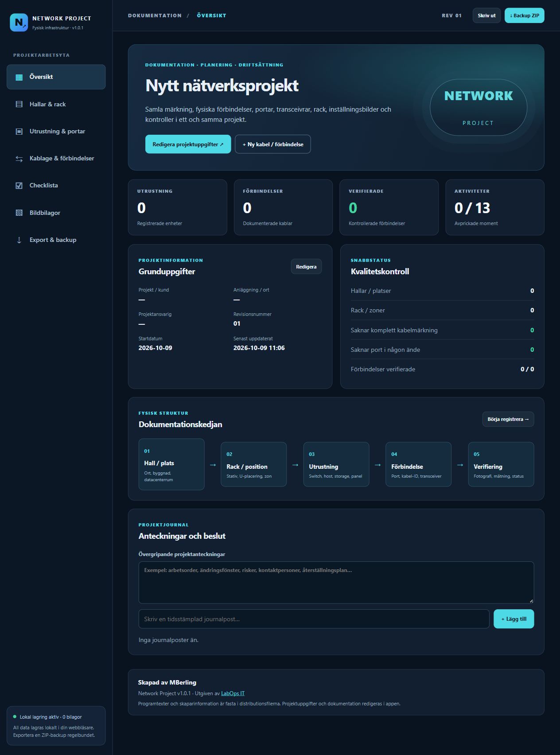Click the Export & backup download icon
The height and width of the screenshot is (755, 560).
point(19,240)
